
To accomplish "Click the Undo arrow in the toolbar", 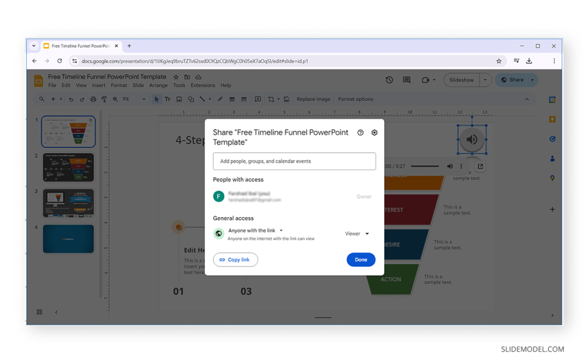I will (71, 99).
